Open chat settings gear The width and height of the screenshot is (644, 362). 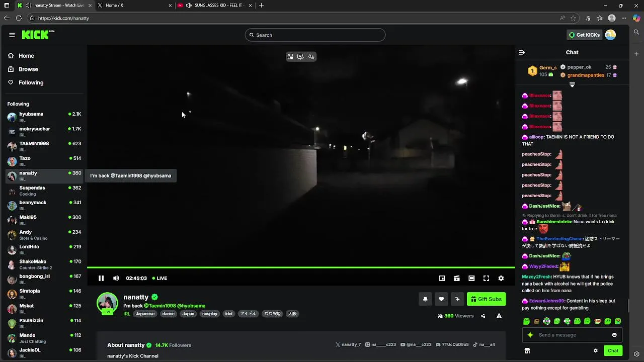coord(596,351)
